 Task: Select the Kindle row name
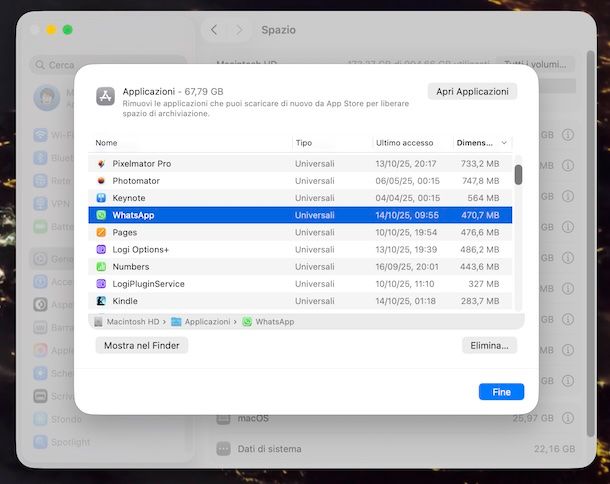pos(125,301)
